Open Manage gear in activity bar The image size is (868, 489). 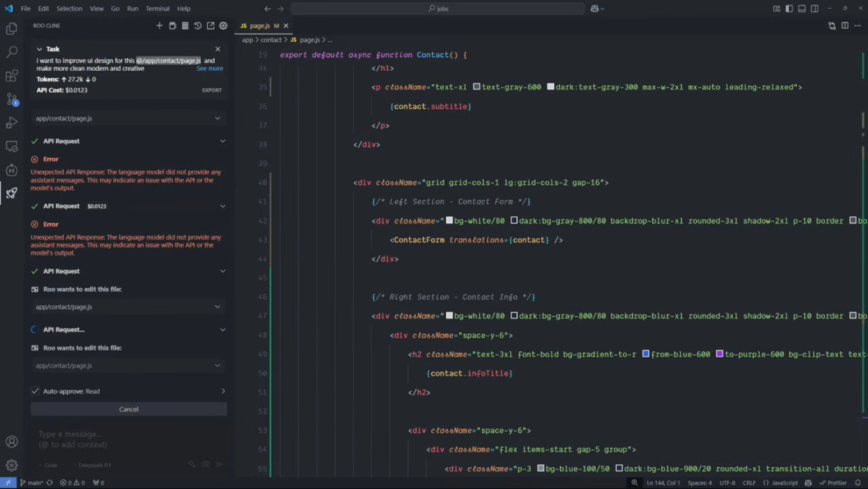11,465
